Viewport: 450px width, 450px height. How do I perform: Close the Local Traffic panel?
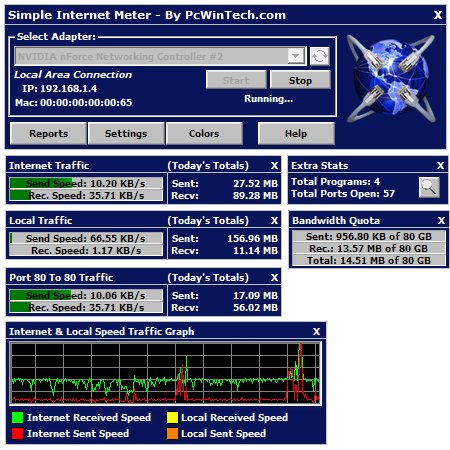pyautogui.click(x=274, y=221)
